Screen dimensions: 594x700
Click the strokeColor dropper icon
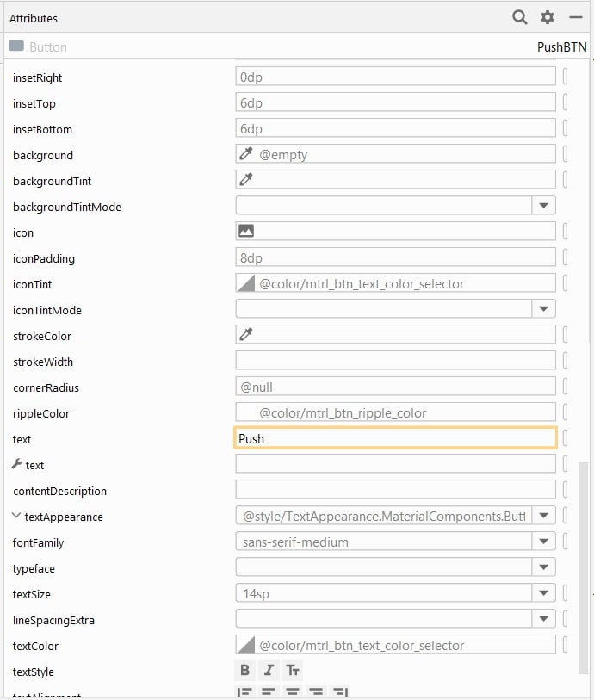point(245,333)
